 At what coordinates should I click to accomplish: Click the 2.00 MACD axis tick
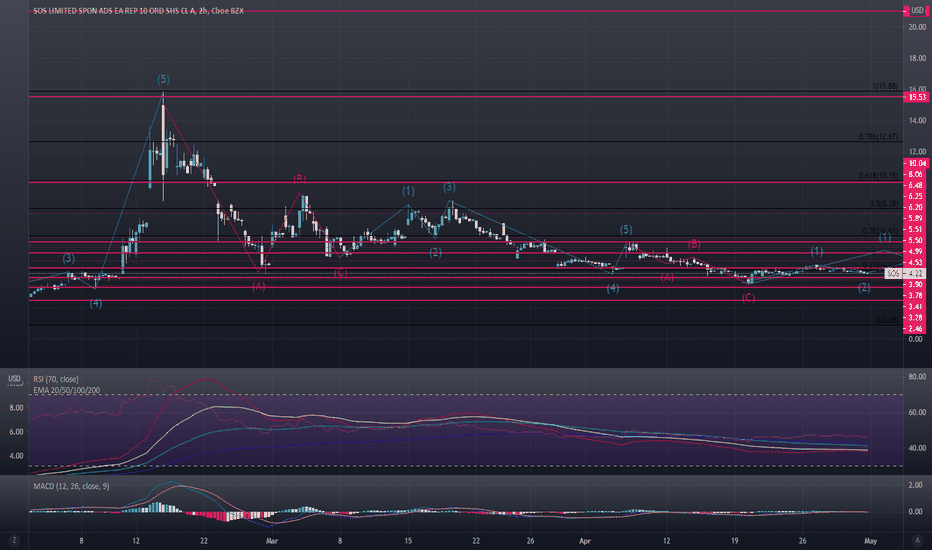(x=915, y=485)
